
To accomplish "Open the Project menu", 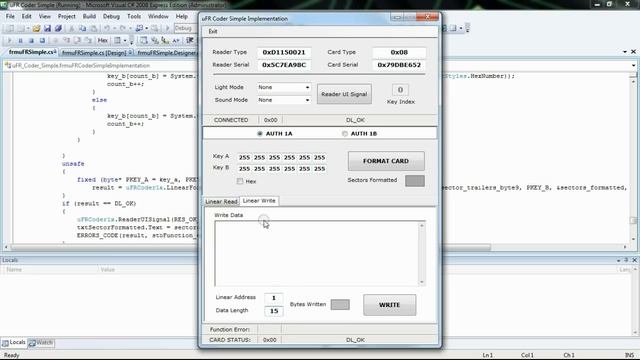I will pyautogui.click(x=67, y=16).
